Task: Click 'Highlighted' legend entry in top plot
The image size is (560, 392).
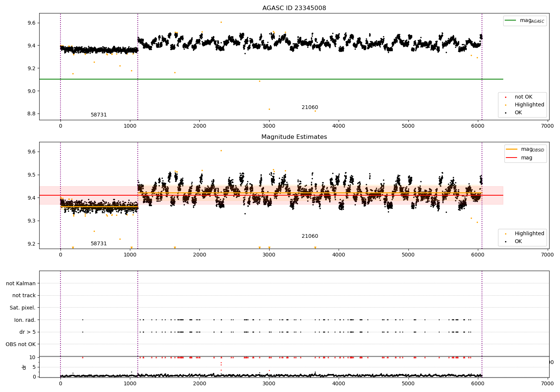Action: (x=529, y=105)
